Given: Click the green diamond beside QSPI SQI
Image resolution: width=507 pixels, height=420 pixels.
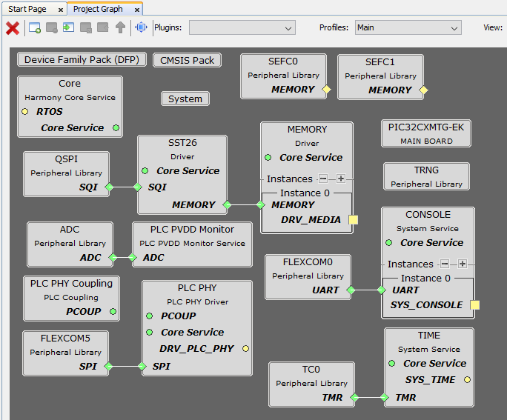Looking at the screenshot, I should [x=109, y=187].
